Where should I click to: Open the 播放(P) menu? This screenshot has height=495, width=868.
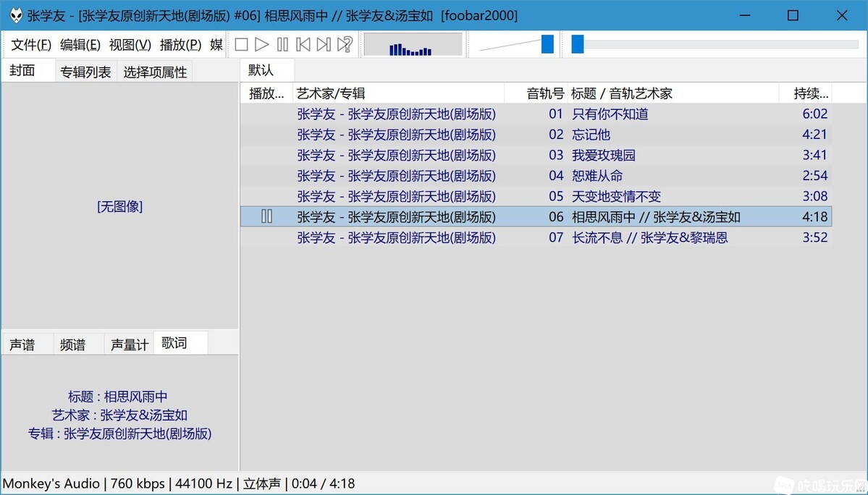(180, 45)
